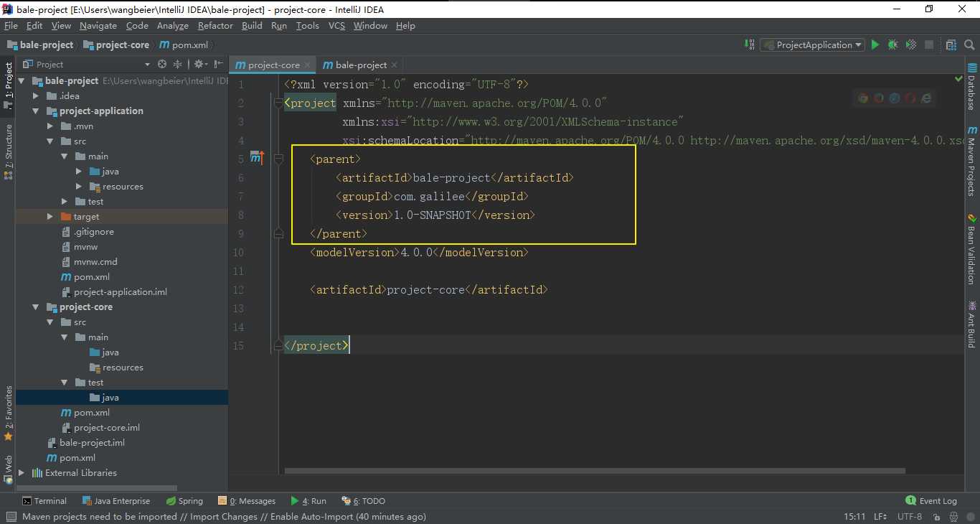Hide Project panel with the hide icon
Screen dimensions: 980x524
217,64
